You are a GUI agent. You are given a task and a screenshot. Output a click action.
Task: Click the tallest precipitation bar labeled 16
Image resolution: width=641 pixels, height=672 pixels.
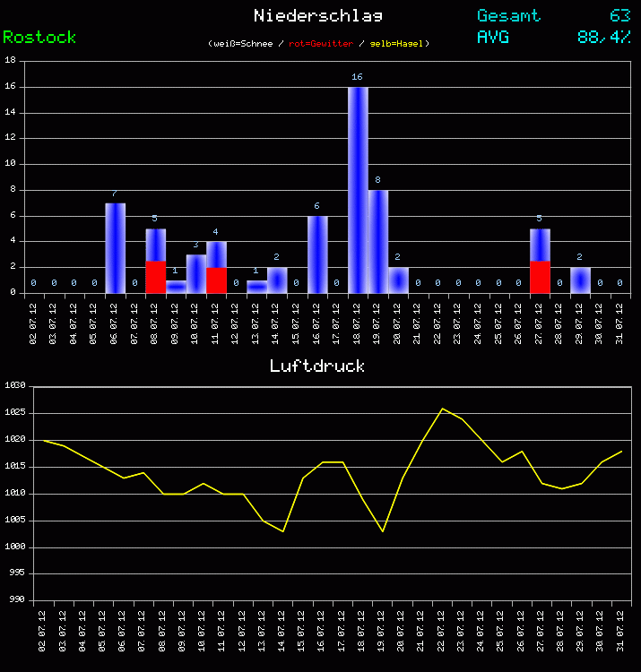click(358, 190)
